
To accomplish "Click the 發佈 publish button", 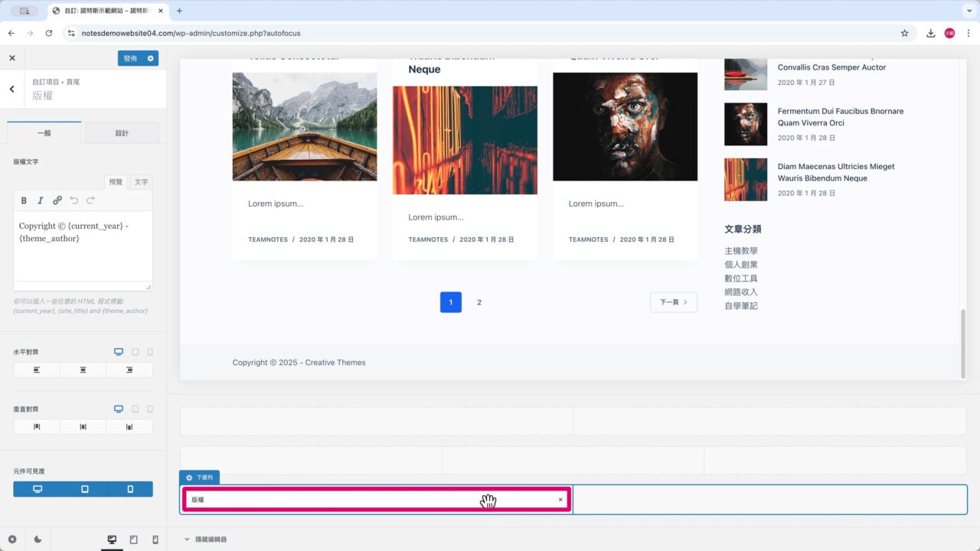I will pyautogui.click(x=130, y=58).
